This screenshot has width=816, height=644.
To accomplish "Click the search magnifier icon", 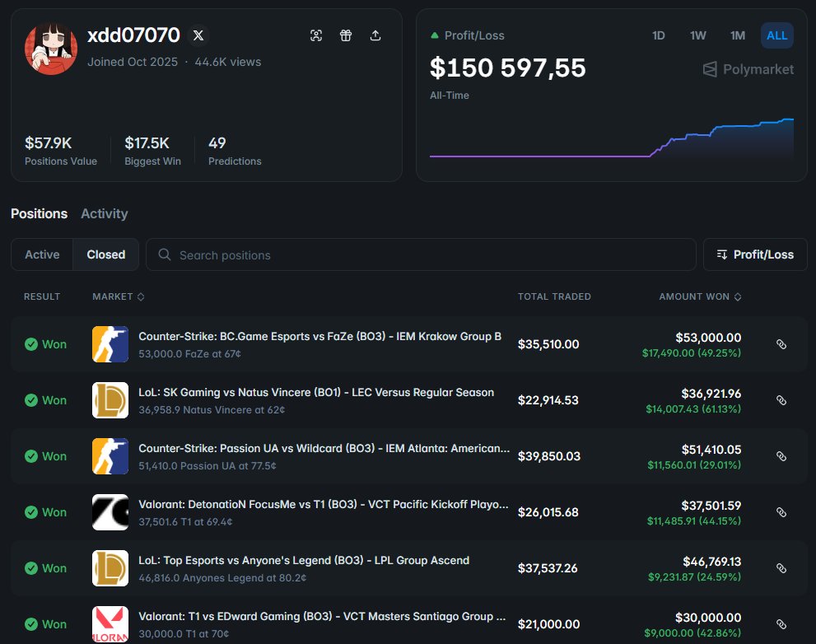I will [x=165, y=254].
